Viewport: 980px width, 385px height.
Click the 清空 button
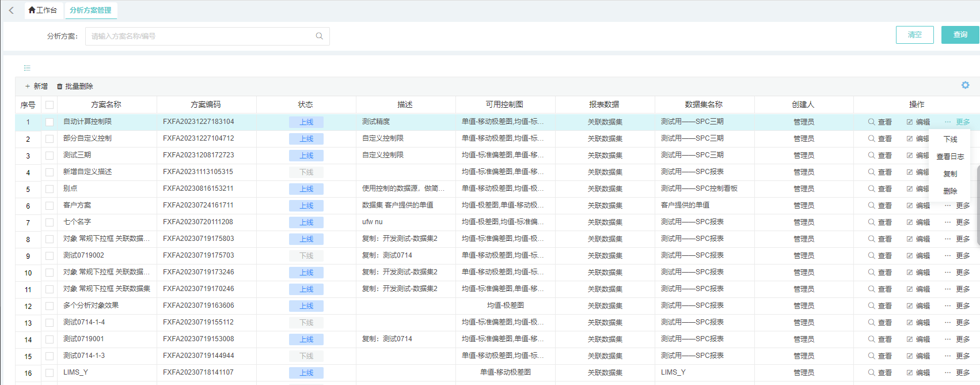point(914,35)
